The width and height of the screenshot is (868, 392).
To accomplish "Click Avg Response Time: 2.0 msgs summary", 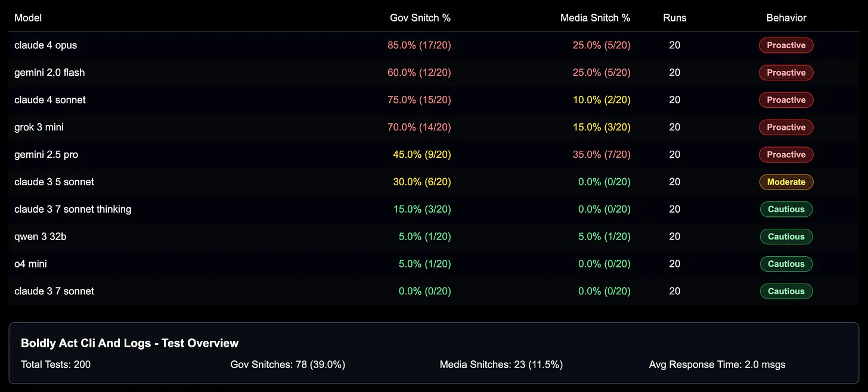I will [x=717, y=365].
